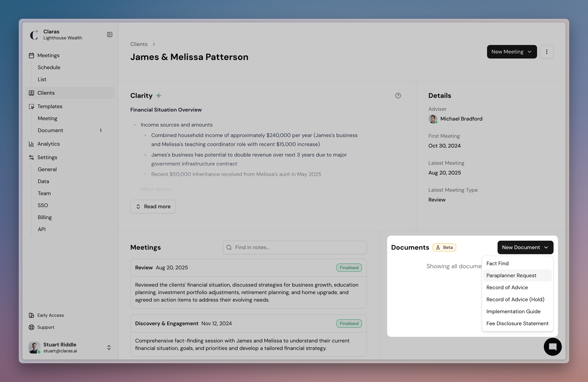Click the Clarity sparkle icon
The height and width of the screenshot is (382, 588).
pos(159,96)
